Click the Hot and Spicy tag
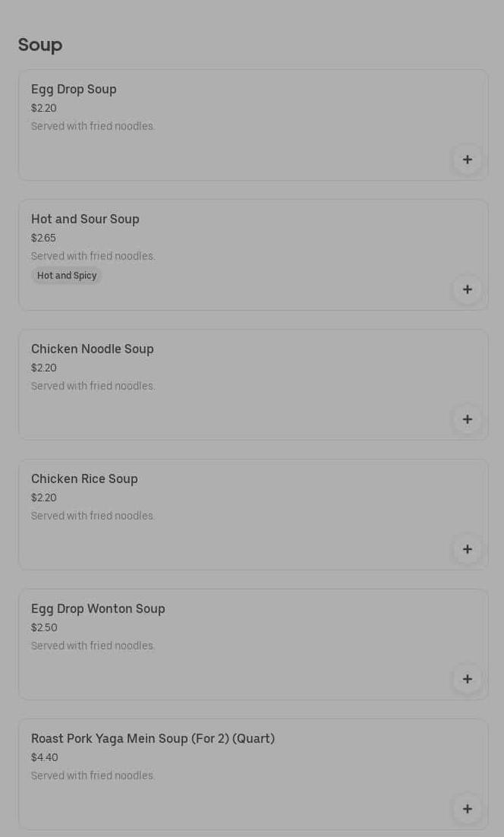This screenshot has width=504, height=837. pyautogui.click(x=67, y=276)
